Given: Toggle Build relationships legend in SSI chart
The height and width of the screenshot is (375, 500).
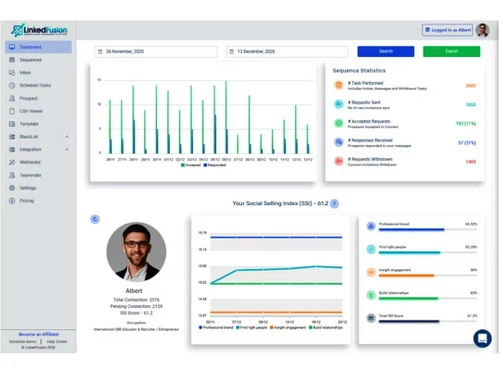Looking at the screenshot, I should pyautogui.click(x=326, y=328).
